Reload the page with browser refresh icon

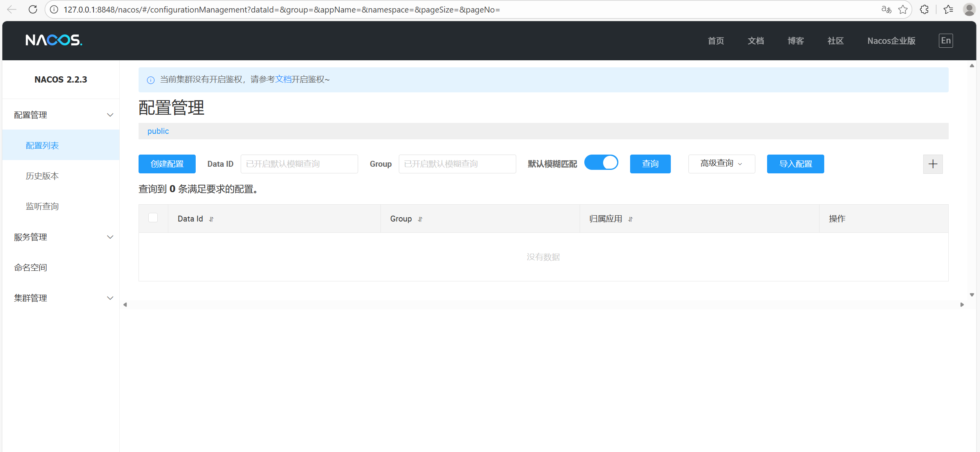point(33,9)
